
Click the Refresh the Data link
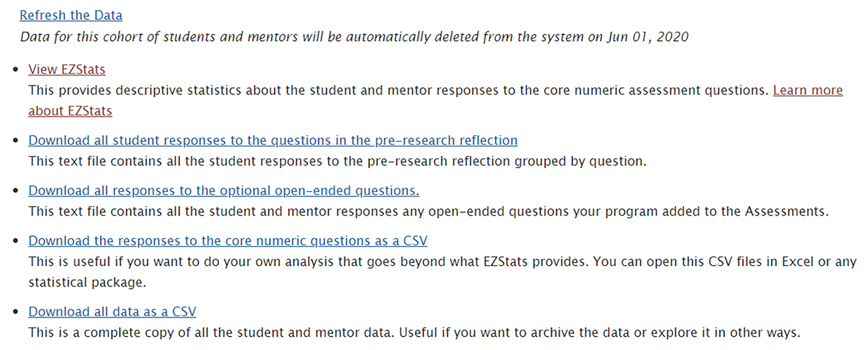click(71, 15)
